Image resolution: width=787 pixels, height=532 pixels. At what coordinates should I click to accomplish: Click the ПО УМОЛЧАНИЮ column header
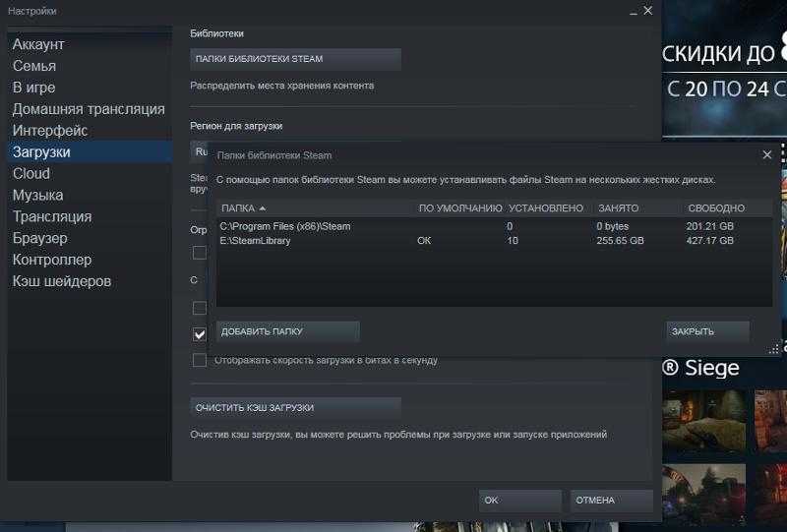[460, 208]
